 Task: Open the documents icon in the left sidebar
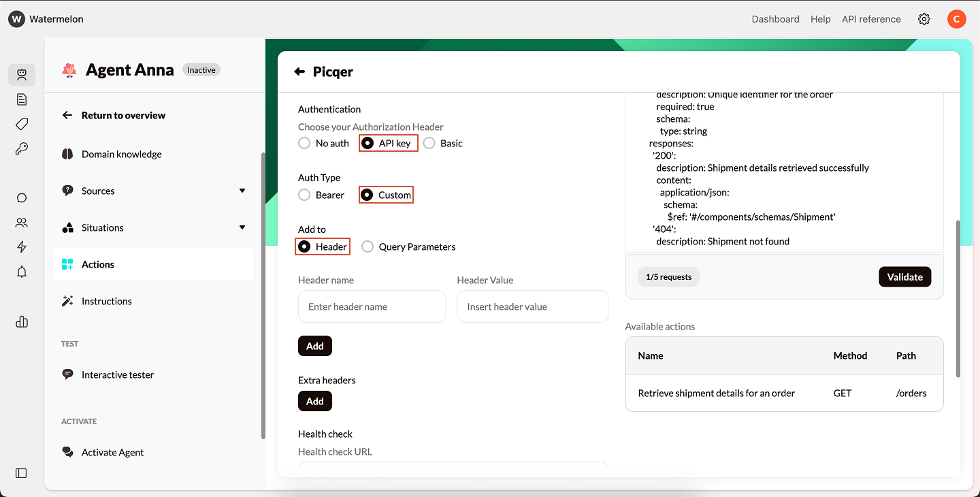coord(22,99)
